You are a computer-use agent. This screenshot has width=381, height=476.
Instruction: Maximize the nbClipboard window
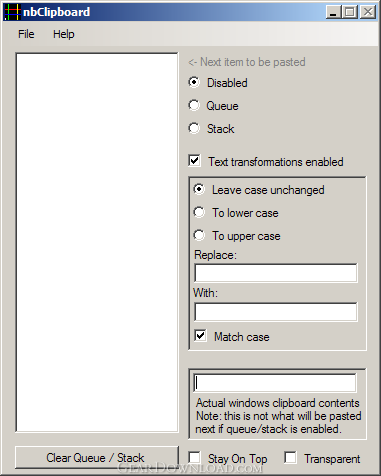[350, 12]
